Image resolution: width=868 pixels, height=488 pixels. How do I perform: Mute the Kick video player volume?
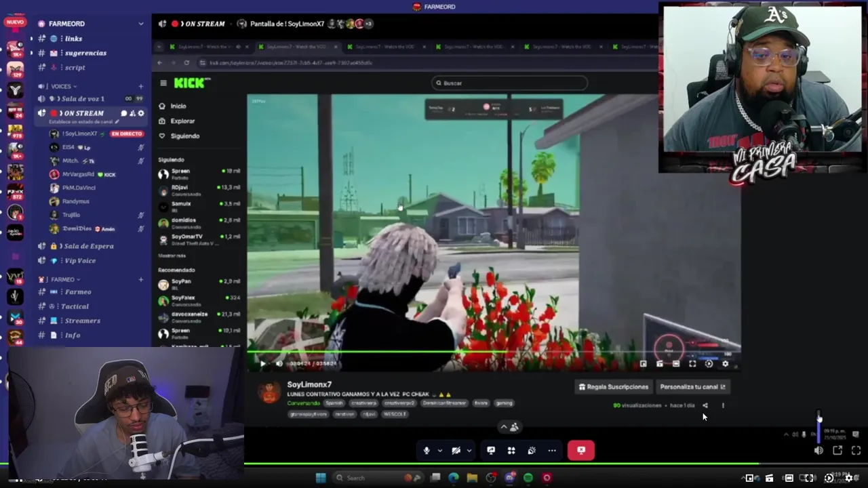279,364
